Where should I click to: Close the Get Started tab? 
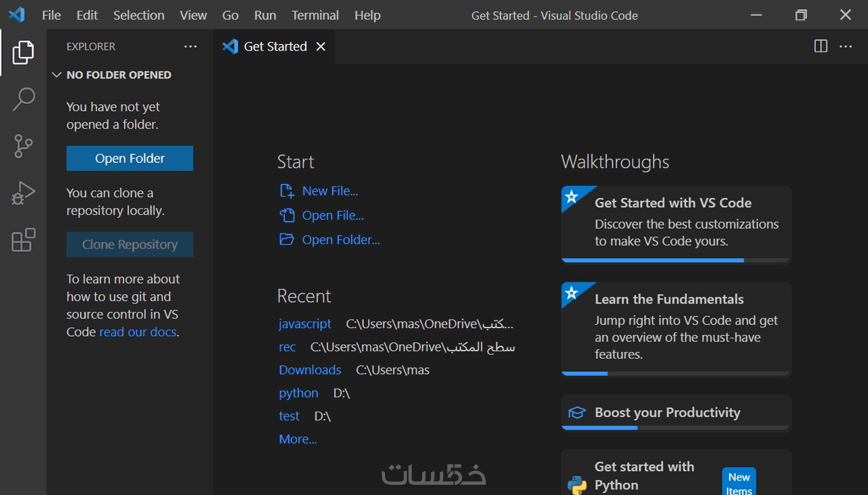(321, 46)
